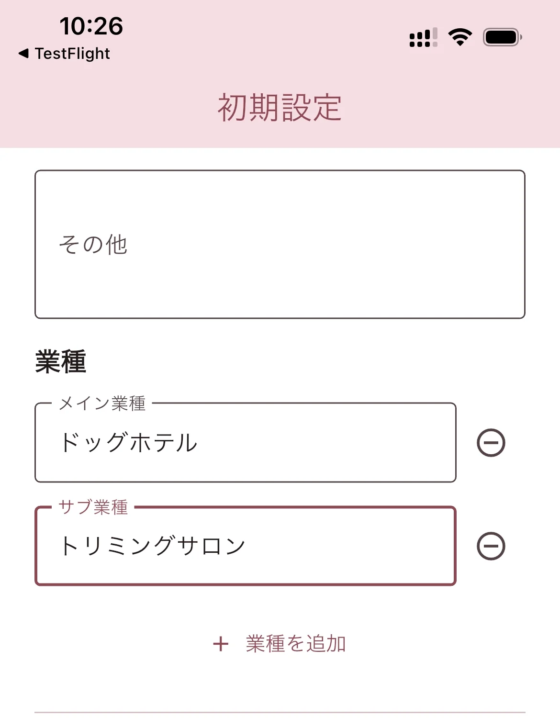Remove the サブ業種 トリミングサロン entry
The width and height of the screenshot is (560, 728).
click(x=491, y=546)
